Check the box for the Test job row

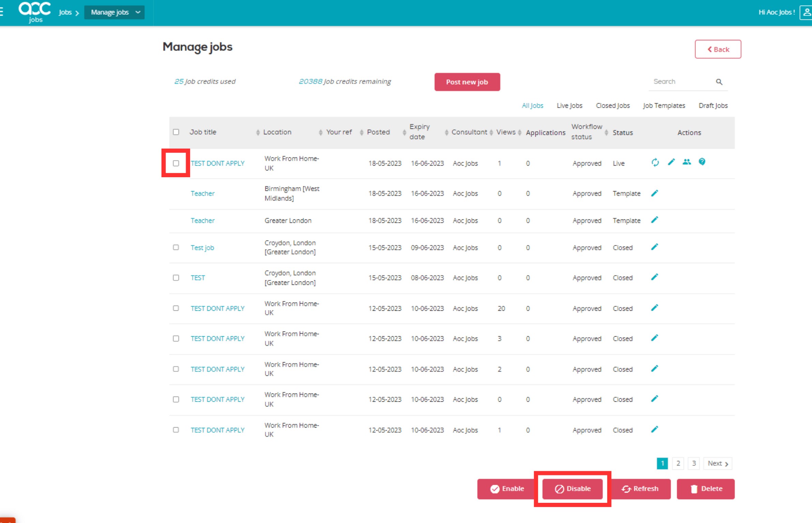tap(176, 247)
